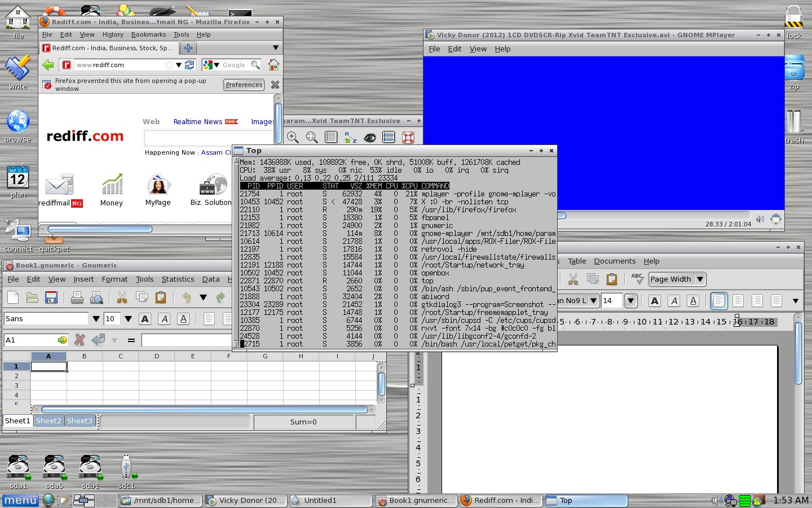Open Gnumeric font name Sans dropdown
This screenshot has width=812, height=508.
(x=96, y=319)
